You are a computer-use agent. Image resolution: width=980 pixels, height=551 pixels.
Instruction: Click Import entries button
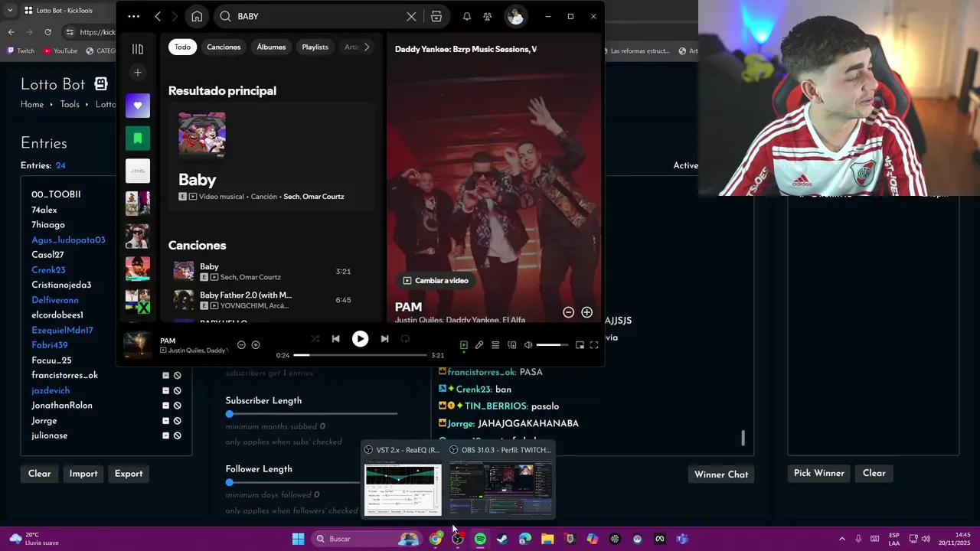[83, 474]
